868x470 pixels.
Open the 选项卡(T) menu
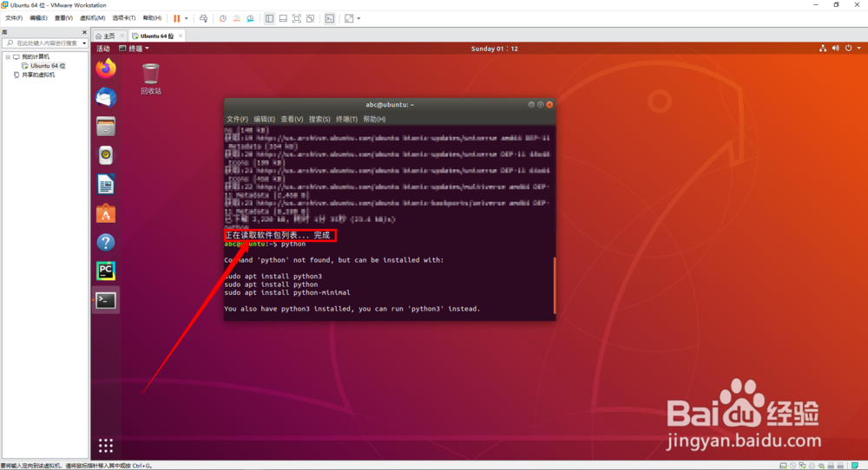[x=123, y=18]
